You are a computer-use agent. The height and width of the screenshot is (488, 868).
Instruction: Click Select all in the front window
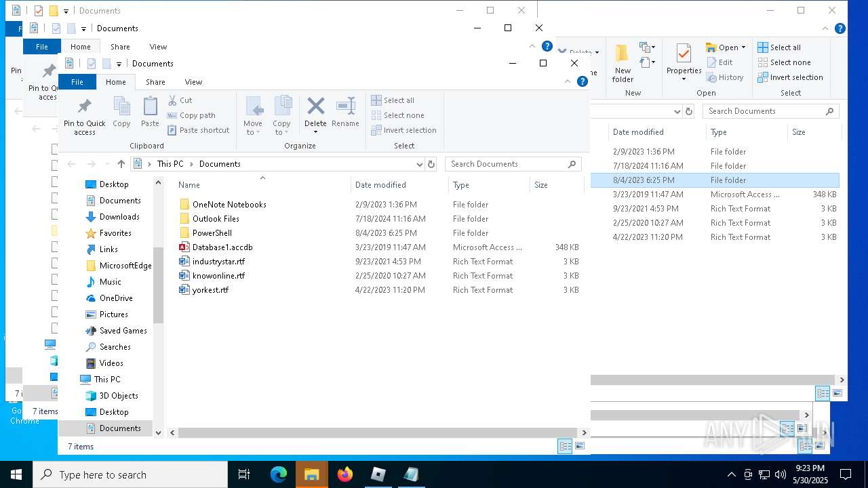click(393, 100)
